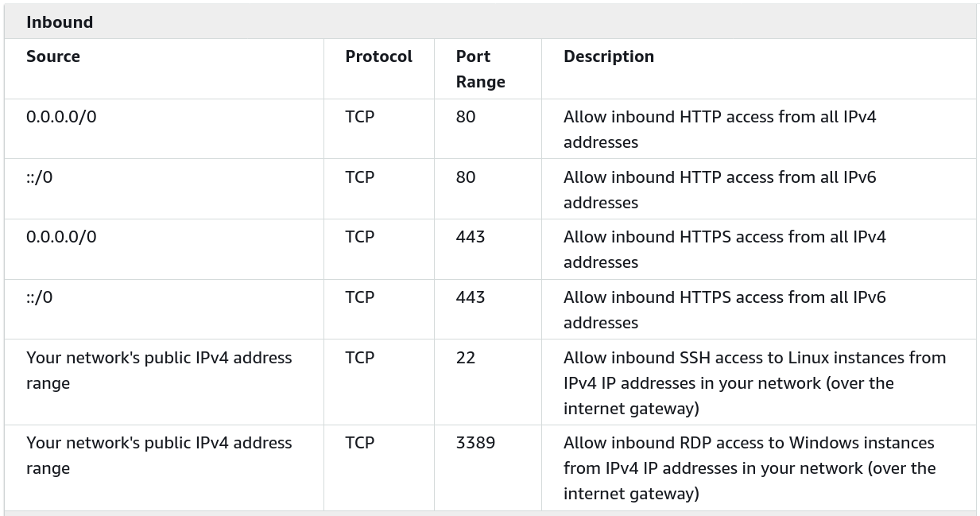Select the ::/0 source for port 443
Screen dimensions: 980x516
(x=39, y=297)
